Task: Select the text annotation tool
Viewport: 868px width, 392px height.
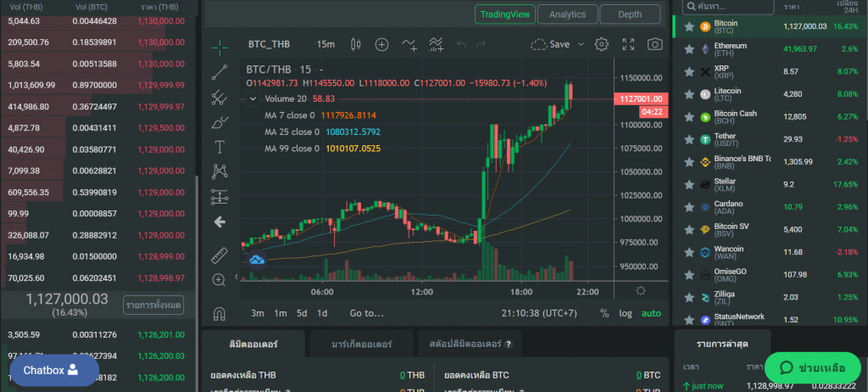Action: point(220,147)
